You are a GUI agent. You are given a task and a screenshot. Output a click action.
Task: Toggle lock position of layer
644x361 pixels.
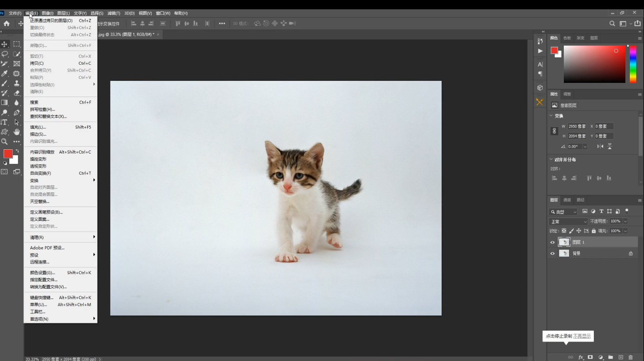coord(578,231)
